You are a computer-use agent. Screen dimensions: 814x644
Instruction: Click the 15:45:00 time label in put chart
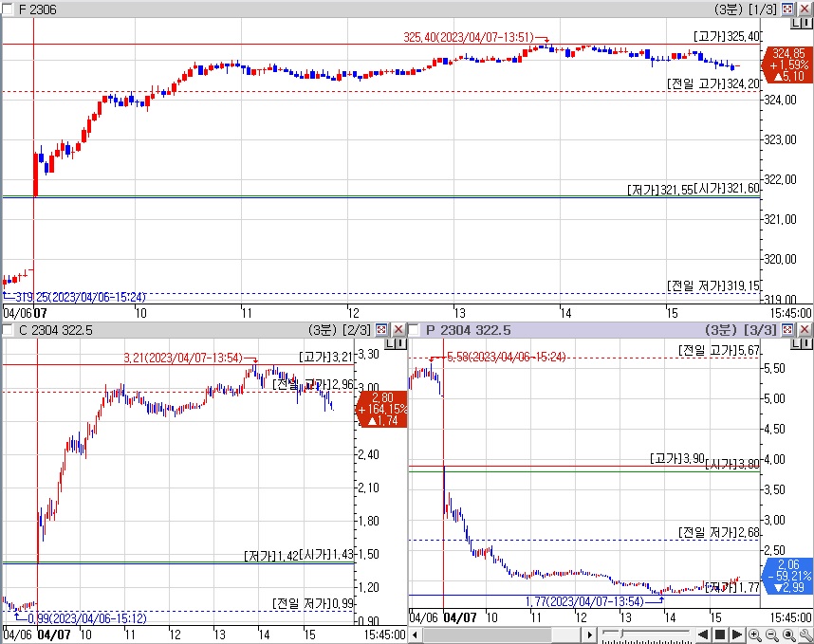790,617
